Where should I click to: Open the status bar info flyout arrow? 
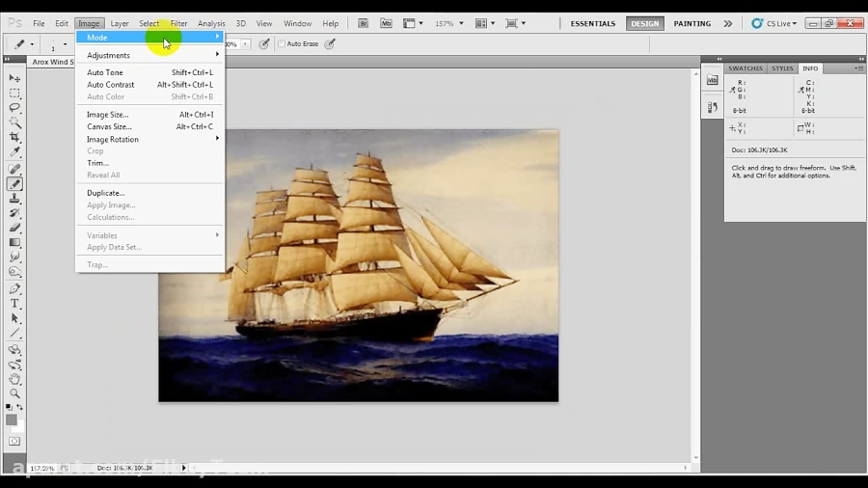click(x=184, y=468)
